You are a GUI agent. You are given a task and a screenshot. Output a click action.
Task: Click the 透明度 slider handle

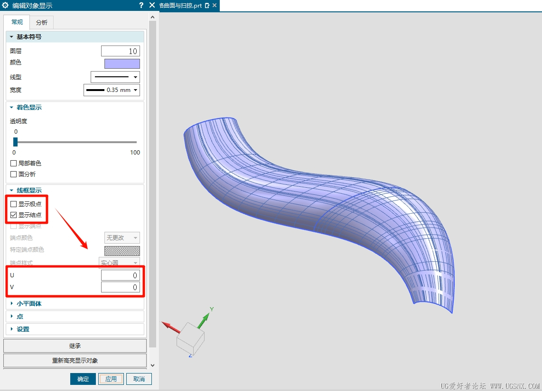(15, 142)
